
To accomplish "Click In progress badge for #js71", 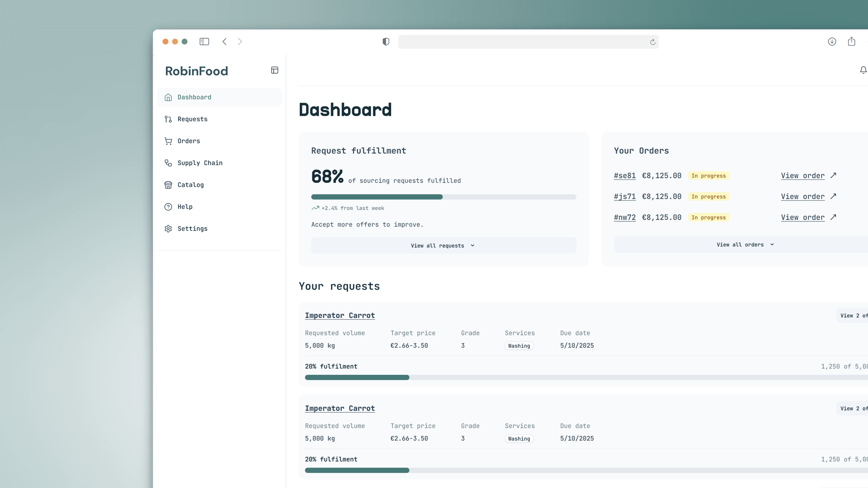I will click(x=708, y=197).
